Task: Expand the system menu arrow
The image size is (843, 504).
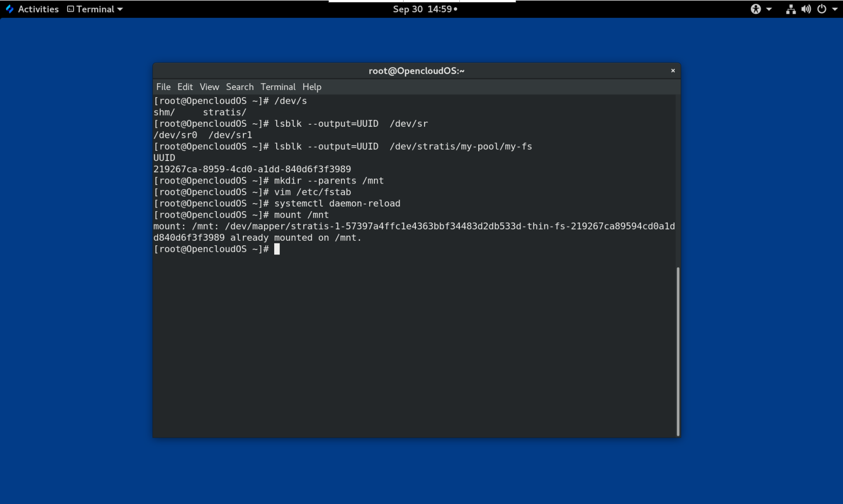Action: 835,9
